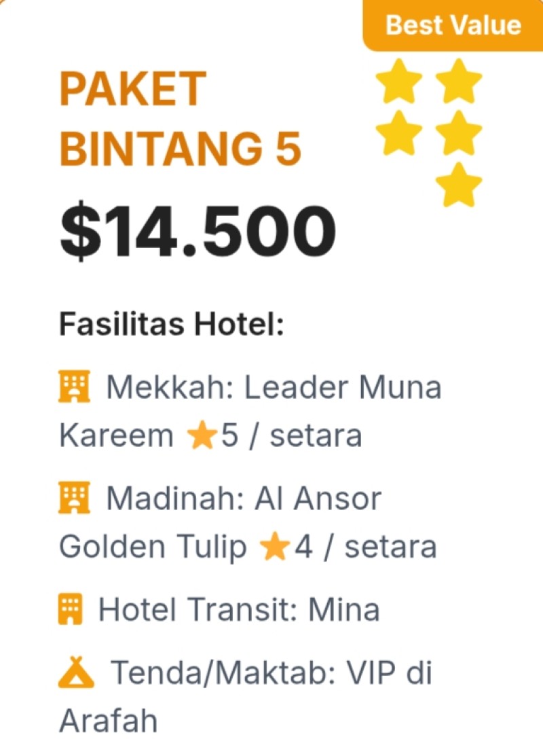Click the Tenda/Maktab: VIP di entry
The height and width of the screenshot is (756, 543).
(271, 674)
